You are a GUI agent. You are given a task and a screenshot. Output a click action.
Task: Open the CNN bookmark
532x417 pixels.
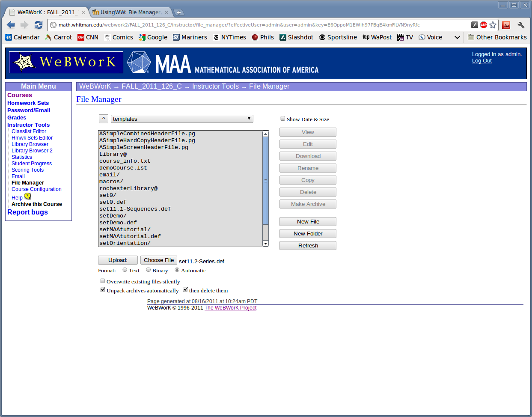click(x=88, y=37)
